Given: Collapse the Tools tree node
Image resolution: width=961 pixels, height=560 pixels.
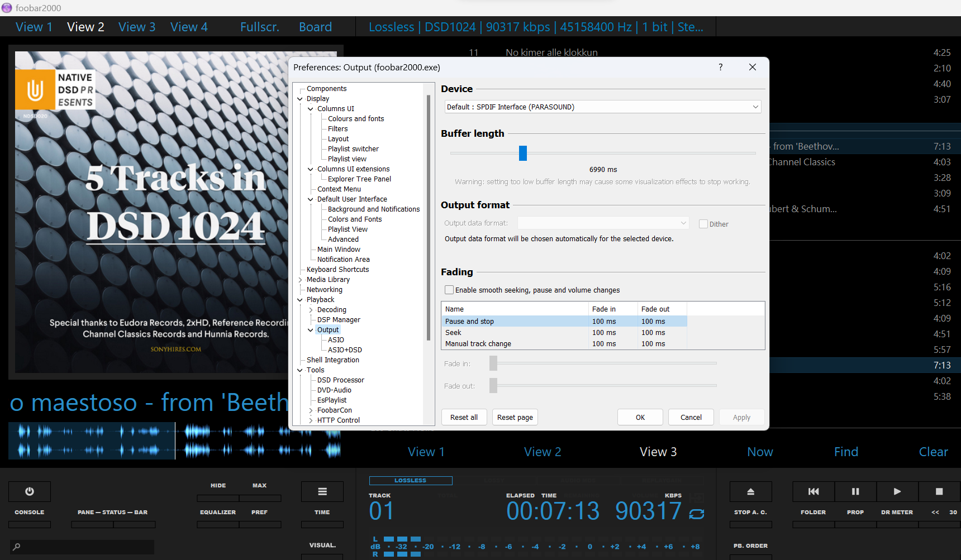Looking at the screenshot, I should point(300,370).
